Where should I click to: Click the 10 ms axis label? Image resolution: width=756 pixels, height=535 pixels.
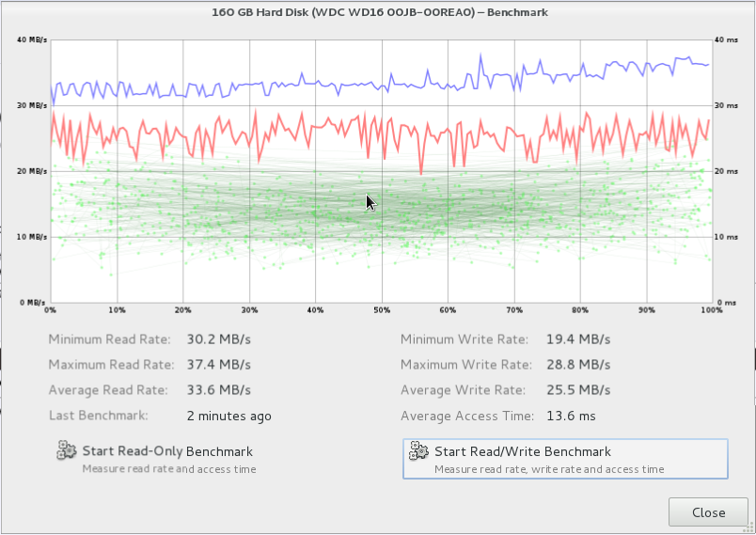726,237
